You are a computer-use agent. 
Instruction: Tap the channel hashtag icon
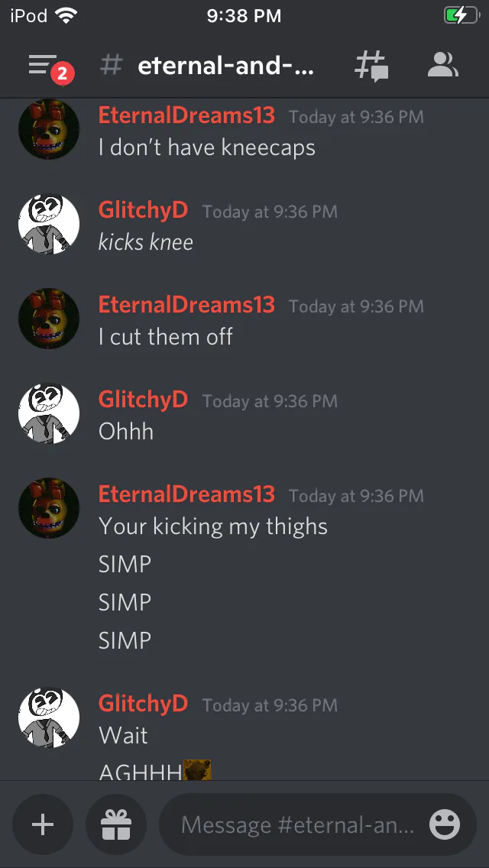click(111, 66)
